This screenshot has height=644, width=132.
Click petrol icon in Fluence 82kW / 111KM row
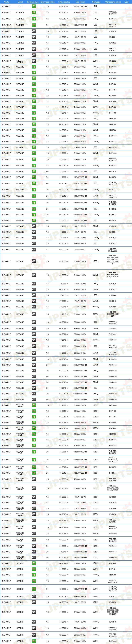tap(34, 19)
